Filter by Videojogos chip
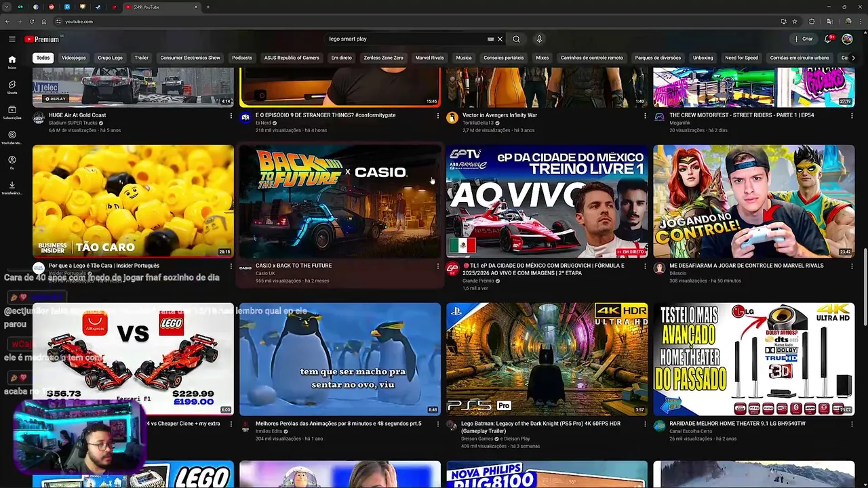Viewport: 868px width, 488px height. pos(74,58)
